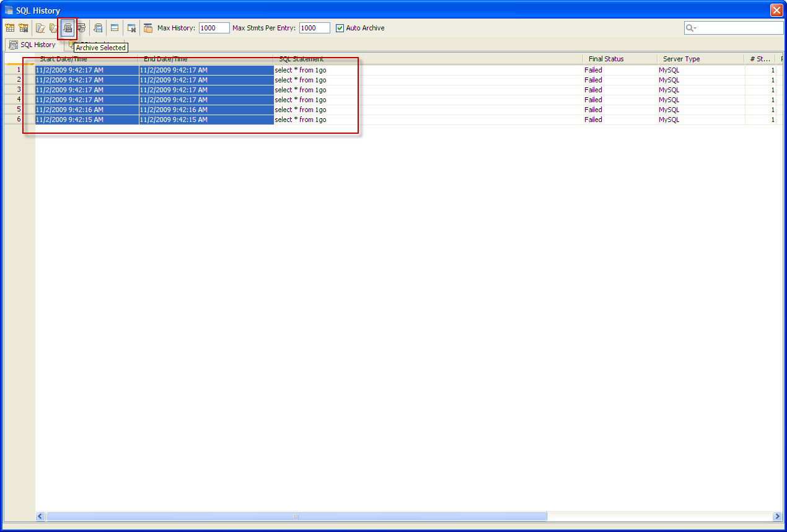
Task: Click the magnifier icon in the search box
Action: pos(689,28)
